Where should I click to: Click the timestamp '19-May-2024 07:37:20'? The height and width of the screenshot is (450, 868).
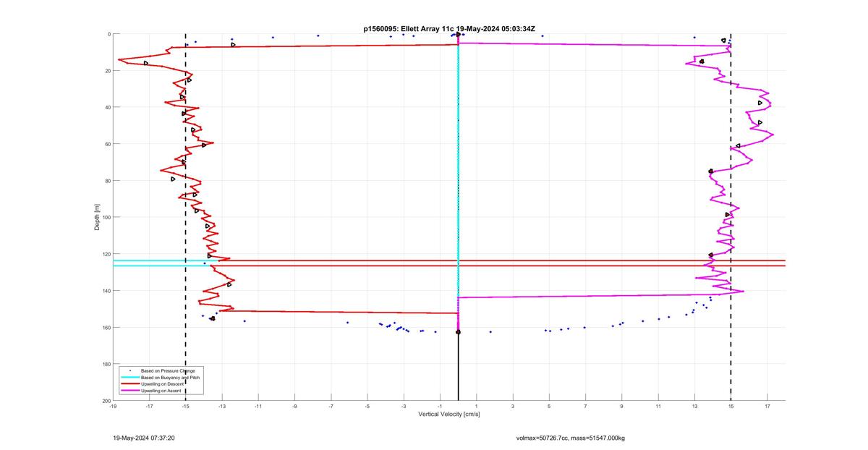click(x=144, y=438)
